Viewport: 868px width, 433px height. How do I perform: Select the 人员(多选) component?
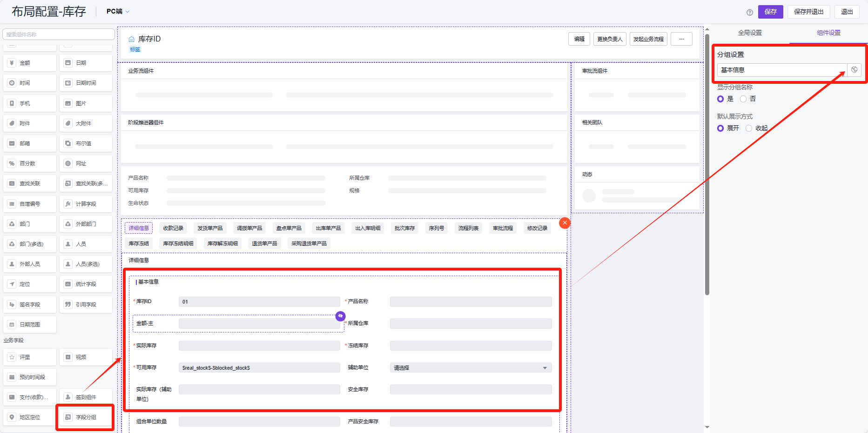point(86,264)
